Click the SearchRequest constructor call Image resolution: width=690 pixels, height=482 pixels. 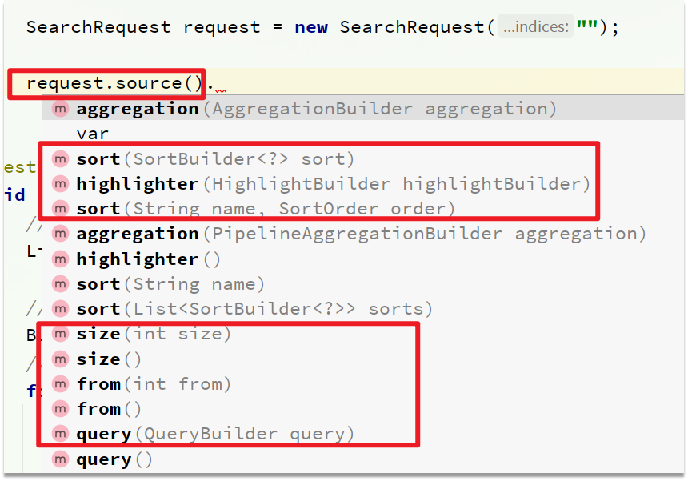click(x=412, y=27)
